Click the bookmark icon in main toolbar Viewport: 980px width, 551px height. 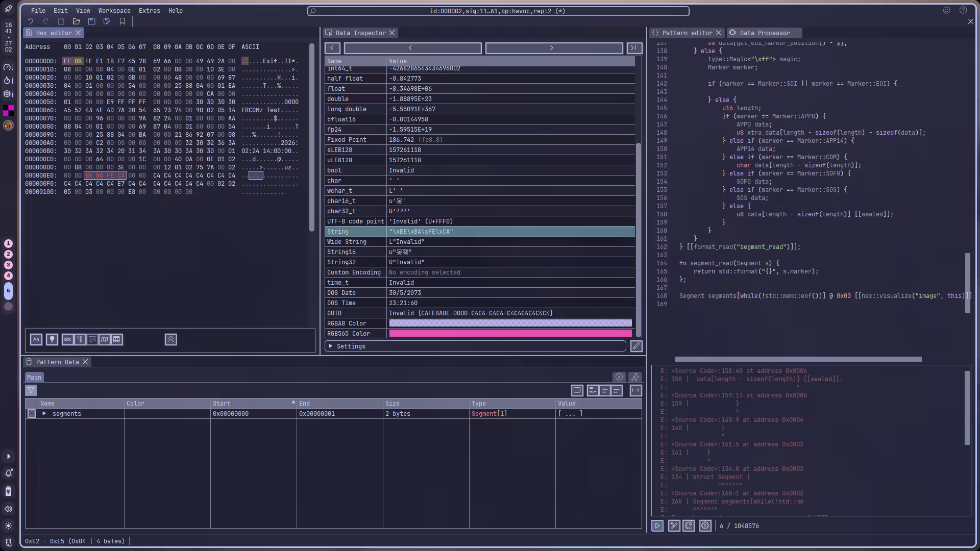122,21
